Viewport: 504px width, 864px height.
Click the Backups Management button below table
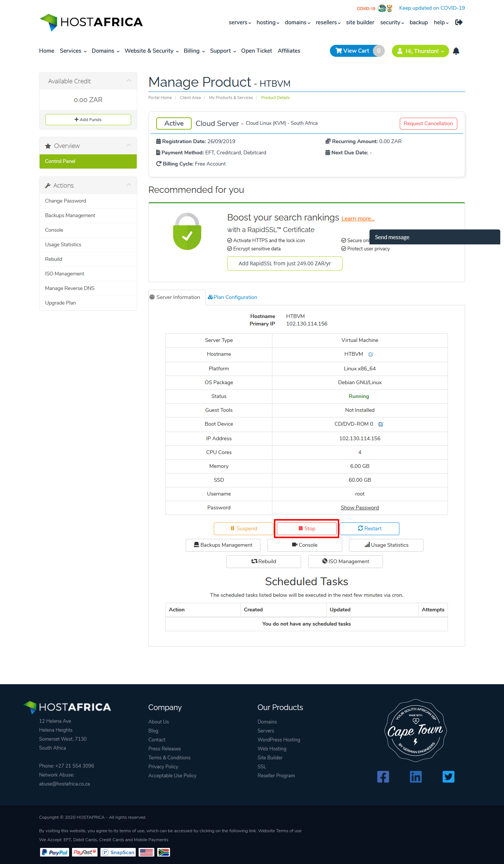(x=223, y=545)
